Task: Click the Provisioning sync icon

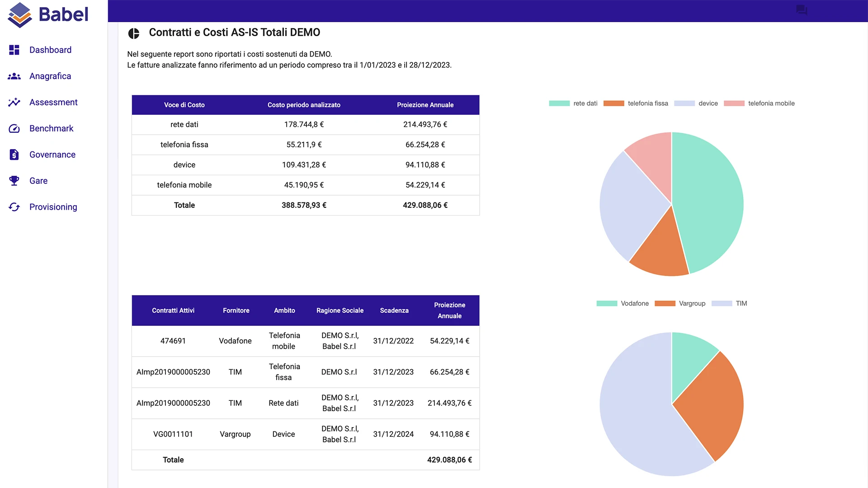Action: 14,207
